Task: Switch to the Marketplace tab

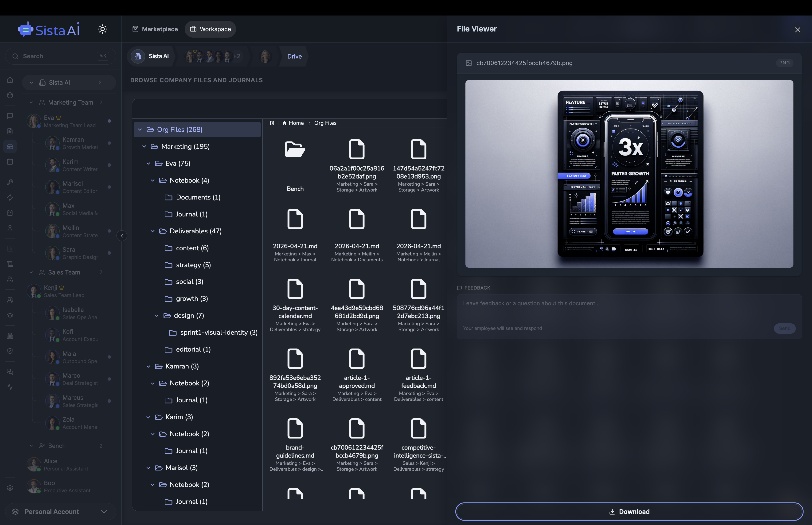Action: tap(155, 29)
